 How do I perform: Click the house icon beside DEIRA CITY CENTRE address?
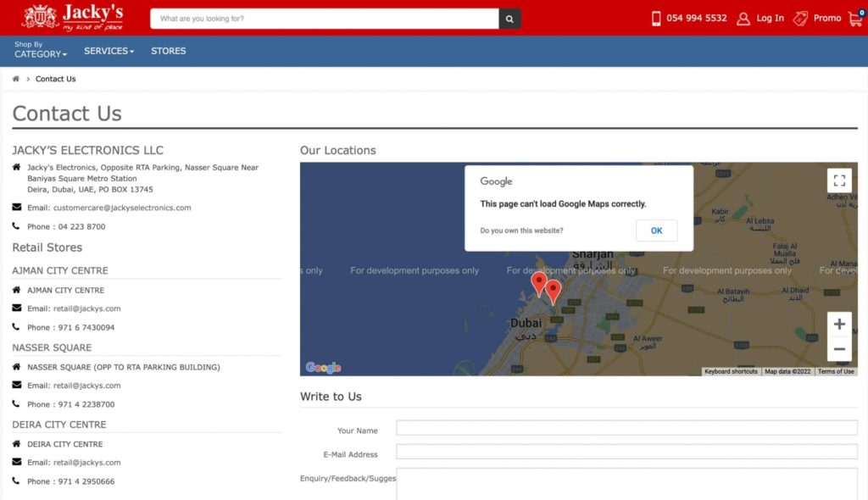[x=17, y=443]
